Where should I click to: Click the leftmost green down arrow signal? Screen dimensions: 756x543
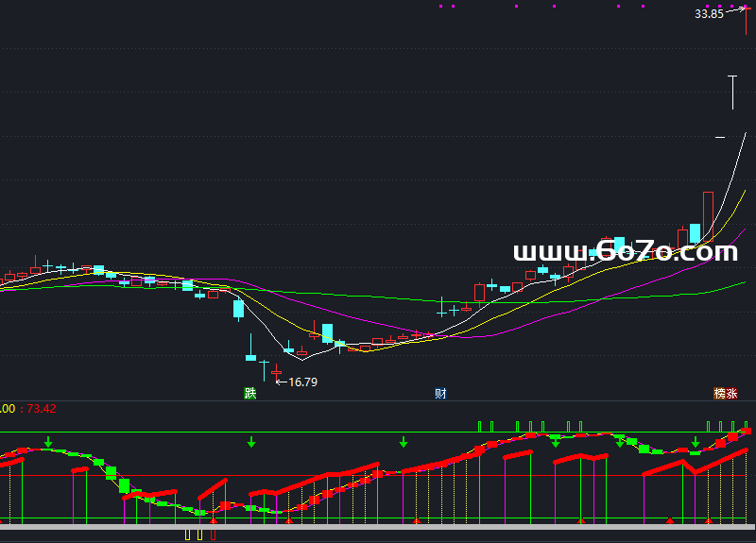point(48,441)
